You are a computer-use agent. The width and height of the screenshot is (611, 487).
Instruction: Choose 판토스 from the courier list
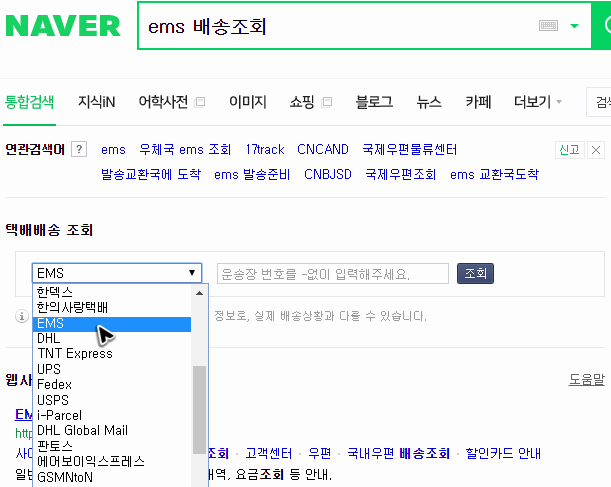point(112,446)
